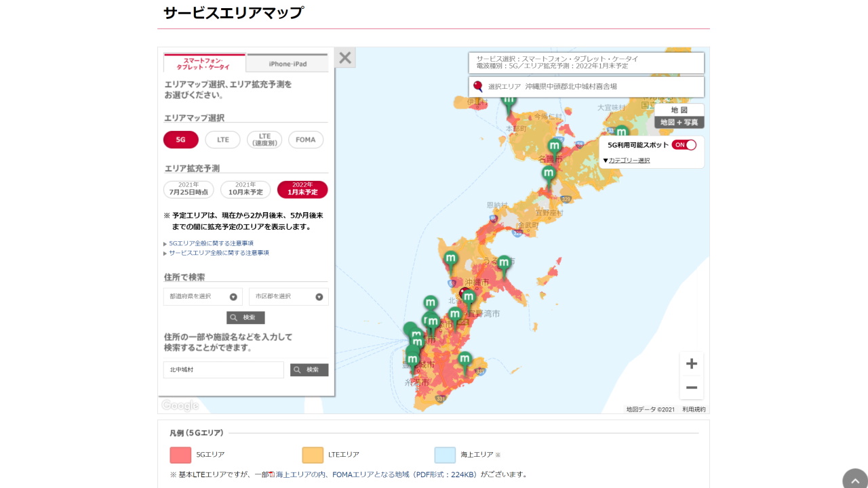
Task: Open the 都道府県を選択 dropdown
Action: click(x=202, y=296)
